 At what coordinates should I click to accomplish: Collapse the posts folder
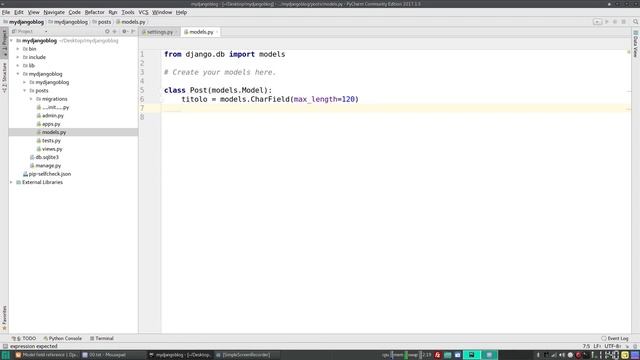[24, 91]
